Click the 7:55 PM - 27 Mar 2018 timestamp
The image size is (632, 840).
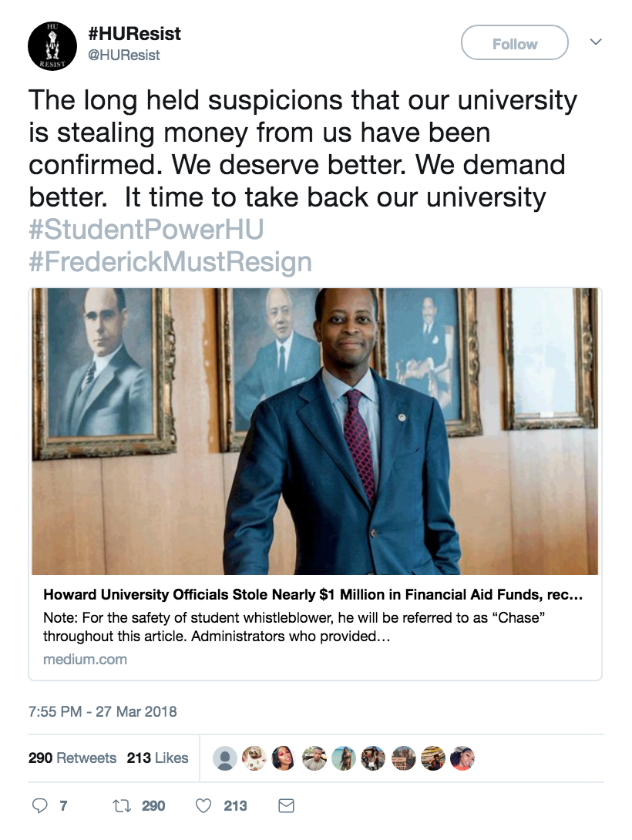(103, 711)
